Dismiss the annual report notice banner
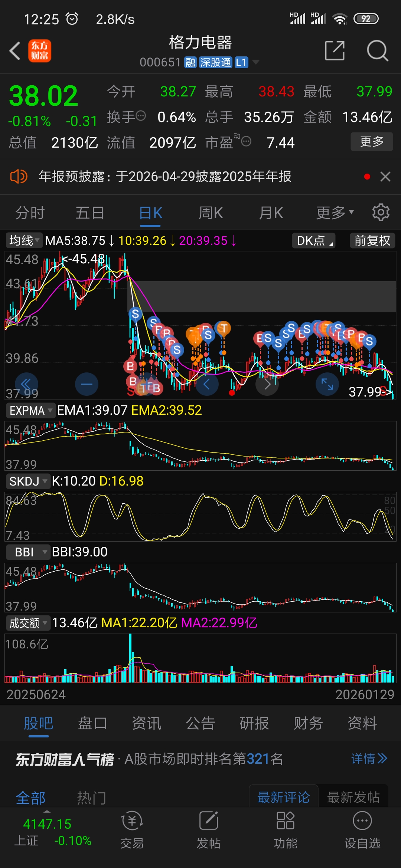Screen dimensions: 401x868 click(385, 177)
